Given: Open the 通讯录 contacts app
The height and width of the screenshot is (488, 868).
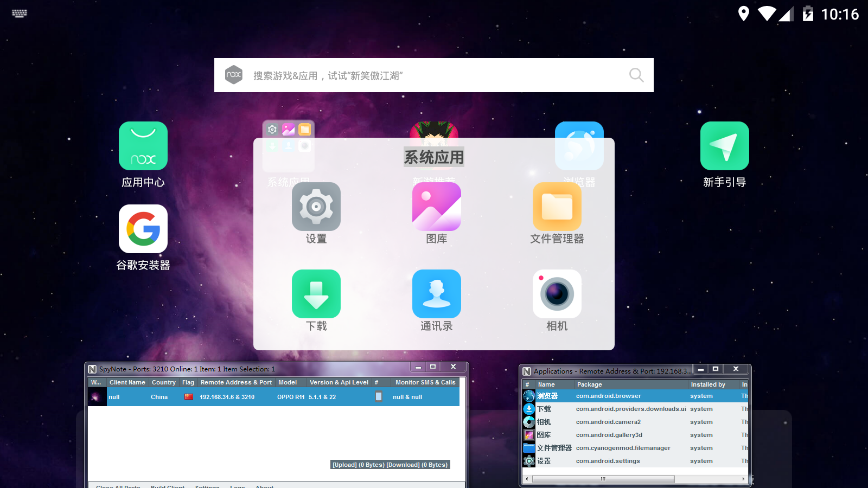Looking at the screenshot, I should pos(437,294).
